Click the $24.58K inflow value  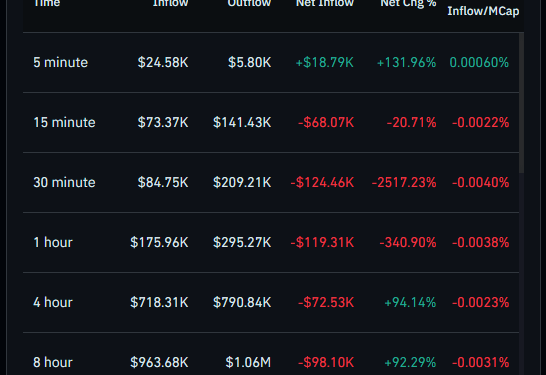coord(163,63)
